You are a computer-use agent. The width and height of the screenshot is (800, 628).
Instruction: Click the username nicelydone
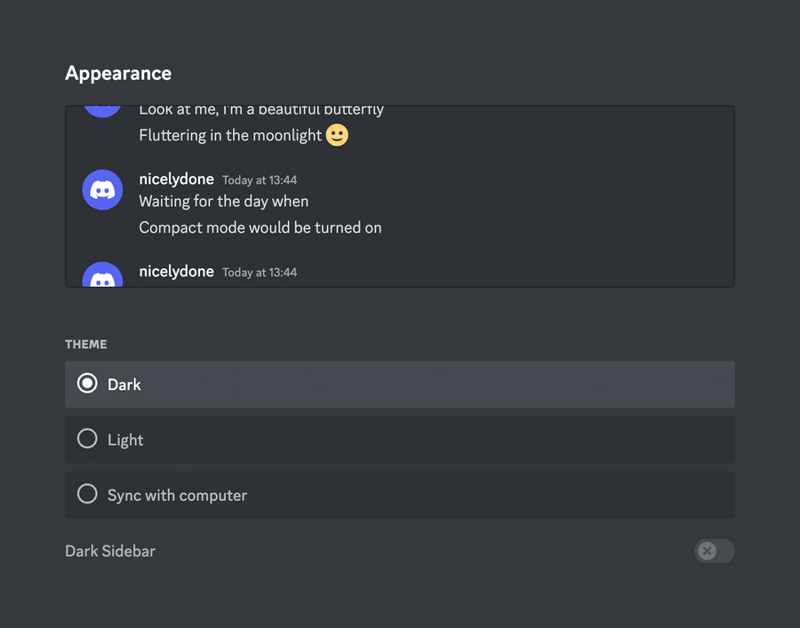point(176,179)
